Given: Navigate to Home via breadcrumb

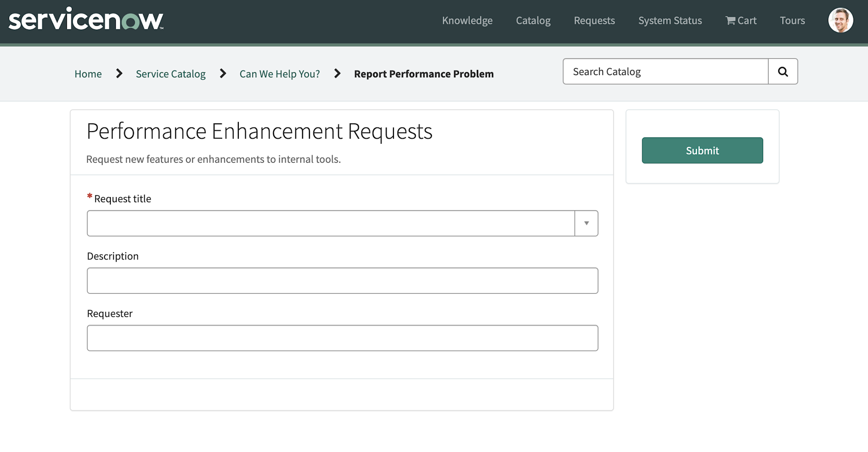Looking at the screenshot, I should point(88,73).
